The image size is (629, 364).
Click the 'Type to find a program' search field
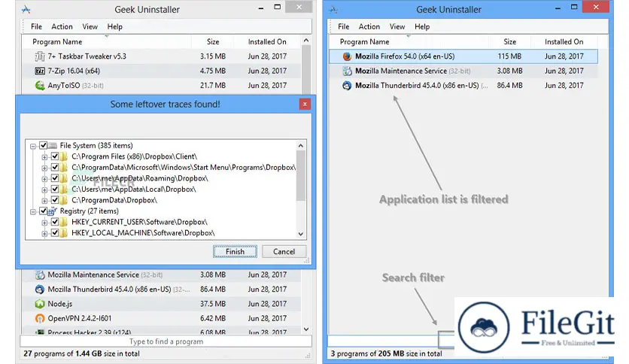click(x=166, y=341)
